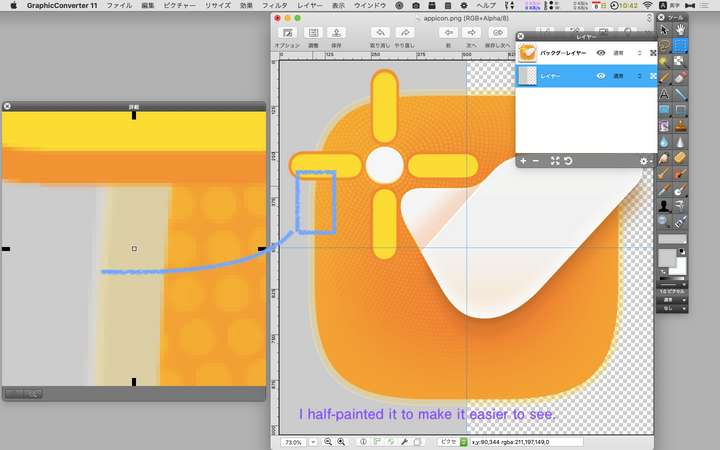Click the foreground color swatch
Image resolution: width=720 pixels, height=450 pixels.
point(668,258)
